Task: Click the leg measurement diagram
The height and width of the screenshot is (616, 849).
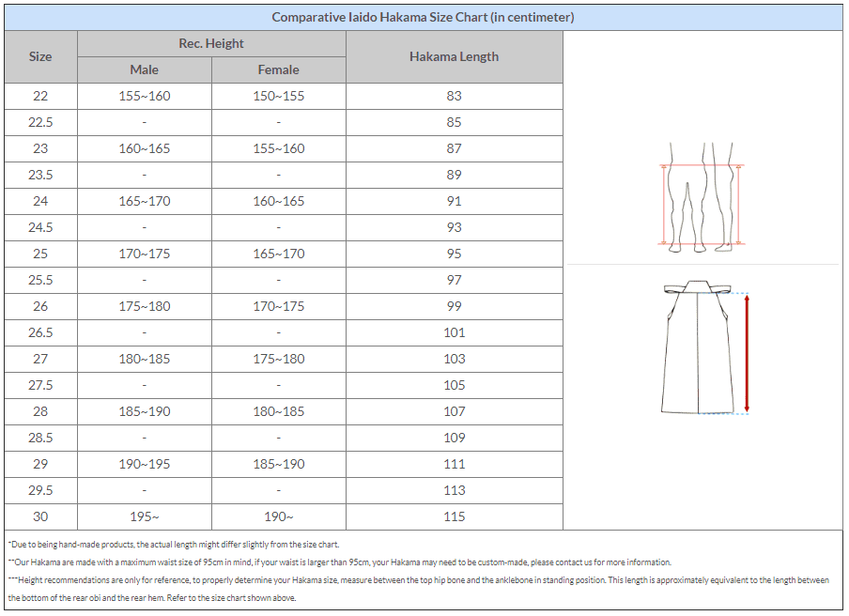Action: (x=702, y=197)
